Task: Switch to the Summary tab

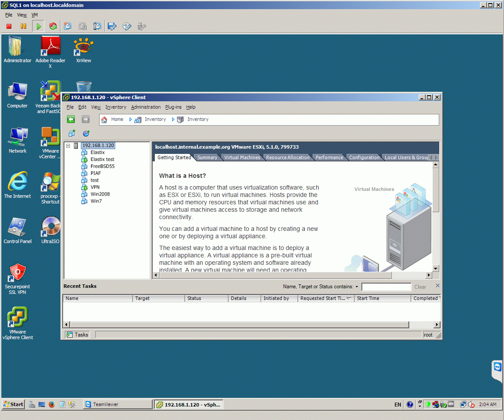Action: tap(207, 157)
